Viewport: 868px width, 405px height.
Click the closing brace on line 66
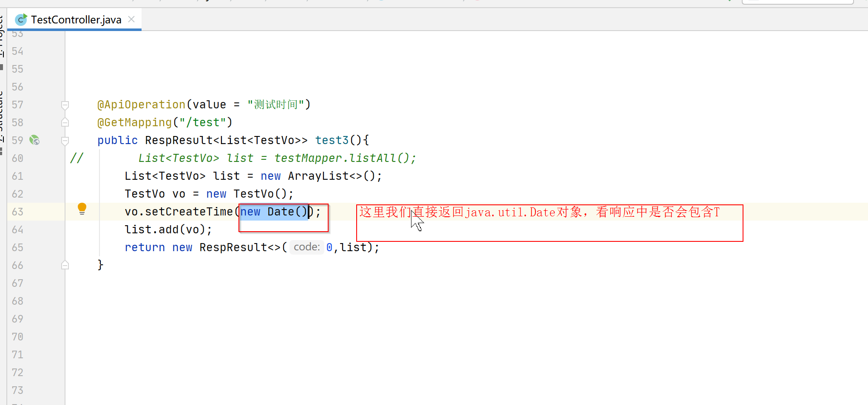[100, 265]
